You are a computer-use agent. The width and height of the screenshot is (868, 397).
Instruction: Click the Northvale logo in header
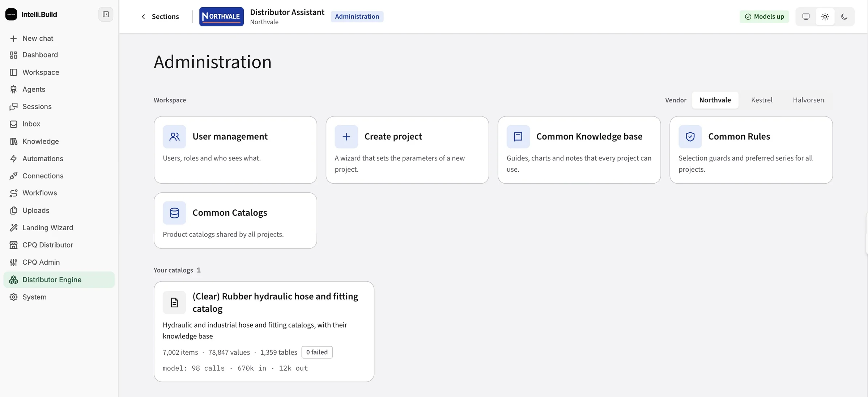[x=221, y=17]
